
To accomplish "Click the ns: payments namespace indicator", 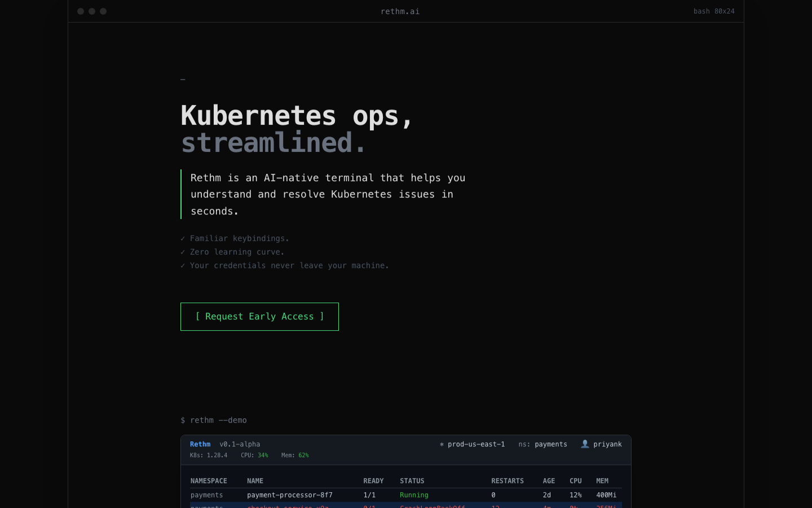I will click(x=542, y=444).
